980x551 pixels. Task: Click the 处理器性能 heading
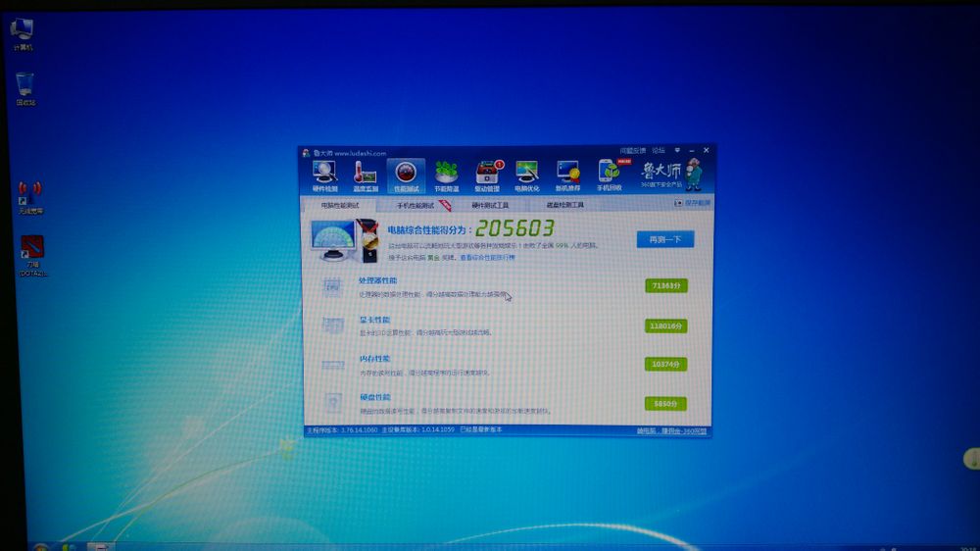377,280
